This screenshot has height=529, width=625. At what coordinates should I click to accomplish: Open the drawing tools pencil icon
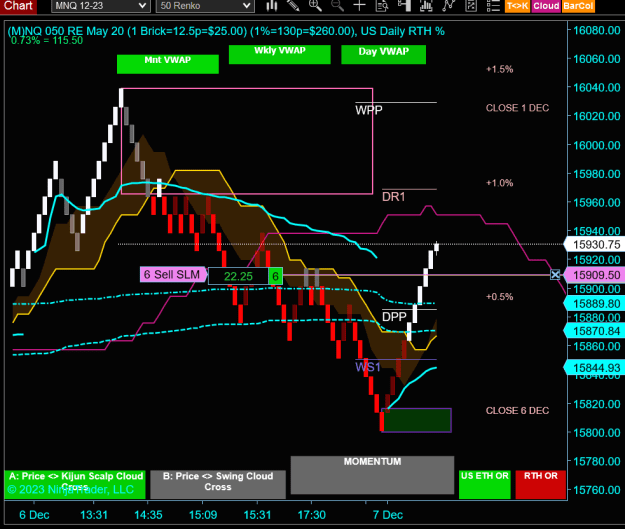[293, 6]
